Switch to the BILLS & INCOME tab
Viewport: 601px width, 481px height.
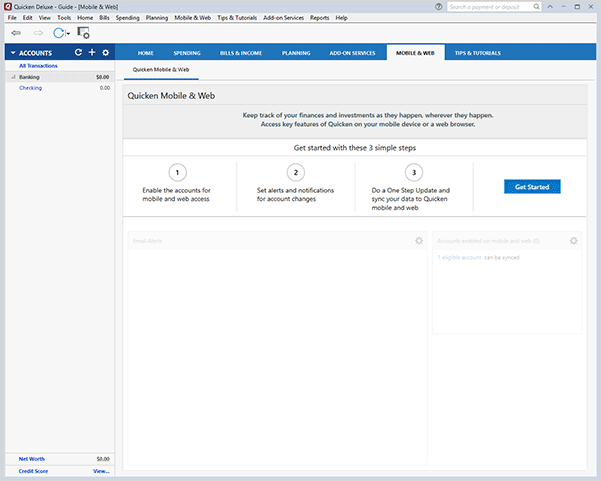point(241,53)
